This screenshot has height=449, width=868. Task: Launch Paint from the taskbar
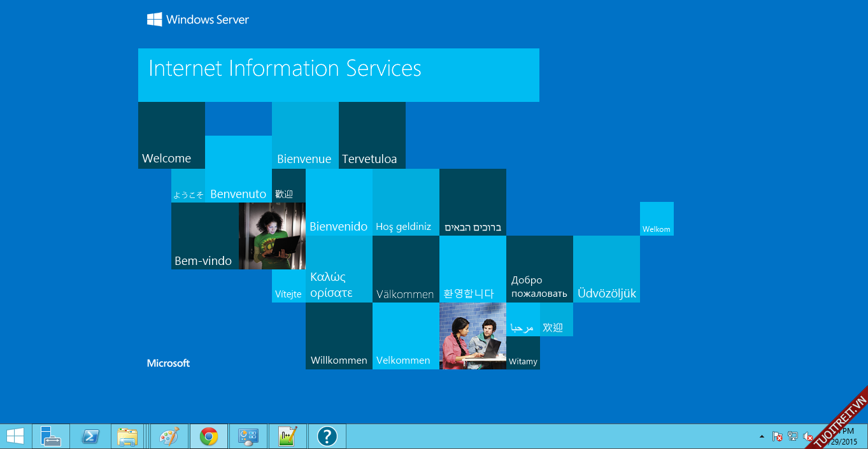169,436
